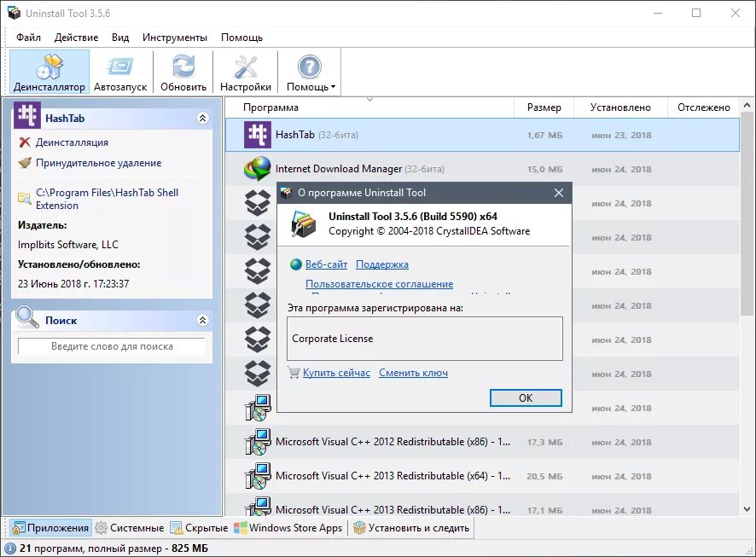Open the Деинсталлятор toolbar section
Screen dimensions: 756x557
point(49,73)
